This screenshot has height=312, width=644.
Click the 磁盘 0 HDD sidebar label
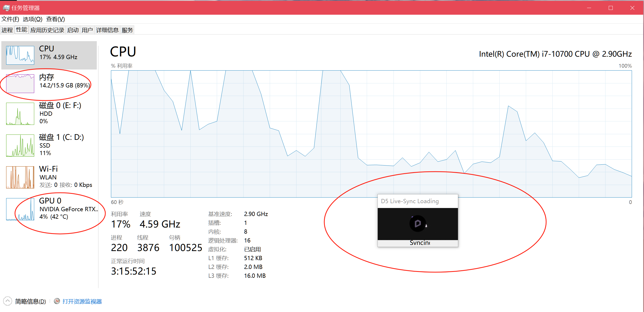click(60, 113)
